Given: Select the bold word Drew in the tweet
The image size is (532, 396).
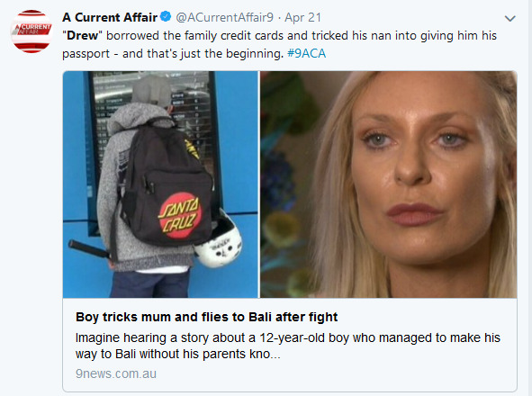Looking at the screenshot, I should [82, 35].
